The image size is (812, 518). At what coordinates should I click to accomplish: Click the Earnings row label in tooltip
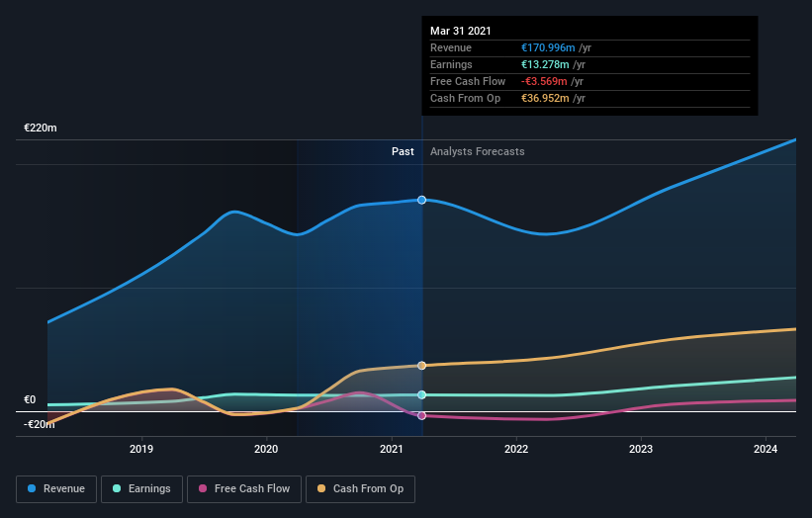point(451,64)
